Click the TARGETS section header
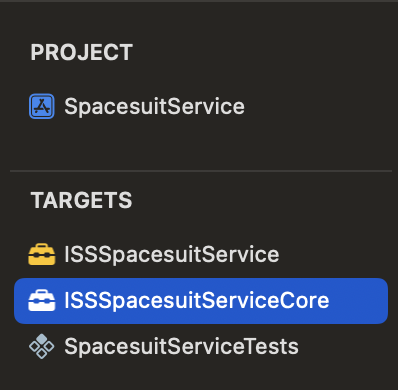The image size is (398, 390). [82, 200]
